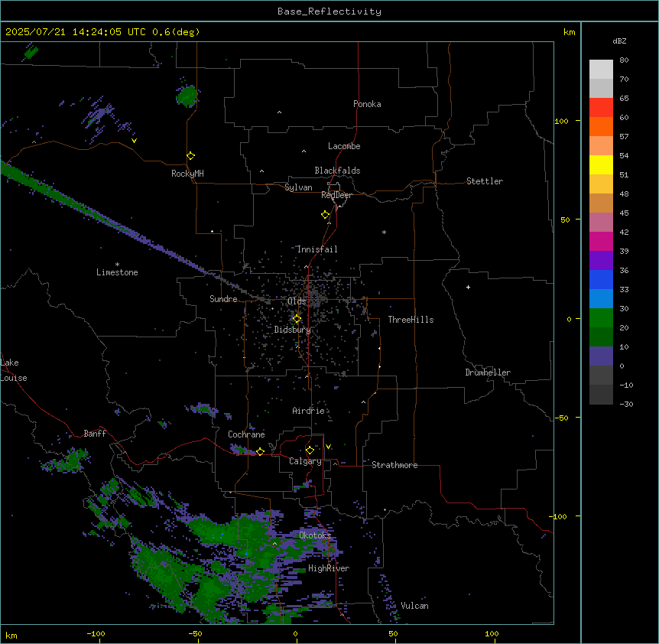Click the Lacombe city label

pyautogui.click(x=344, y=146)
